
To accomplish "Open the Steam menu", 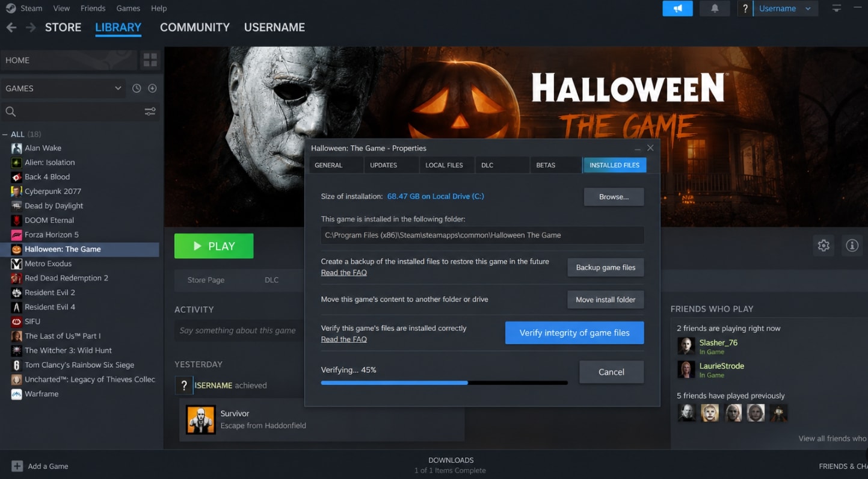I will (31, 8).
